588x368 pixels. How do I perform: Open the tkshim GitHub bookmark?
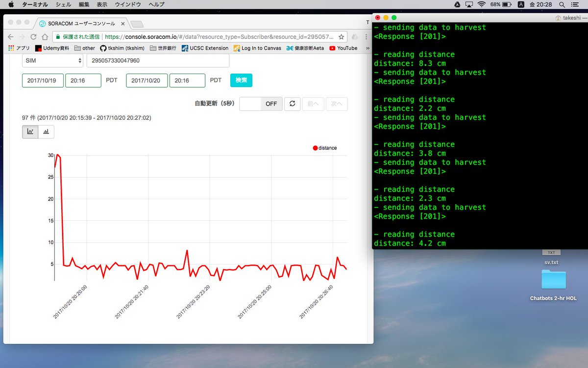[123, 48]
